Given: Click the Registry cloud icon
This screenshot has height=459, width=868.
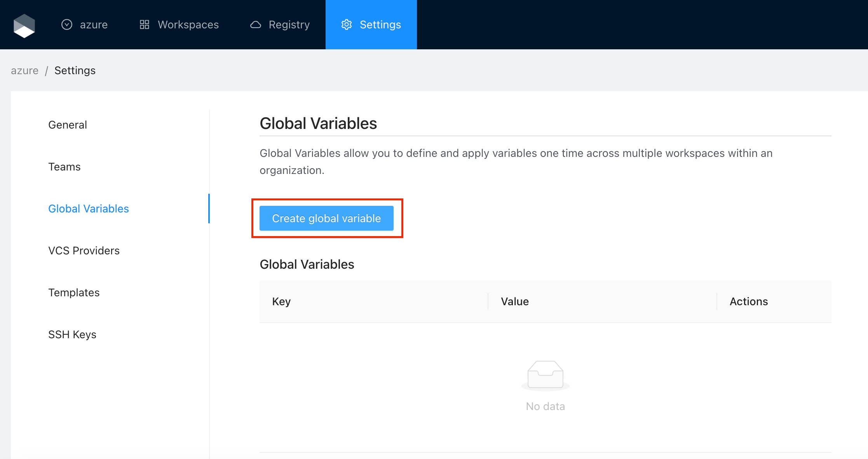Looking at the screenshot, I should (x=256, y=24).
